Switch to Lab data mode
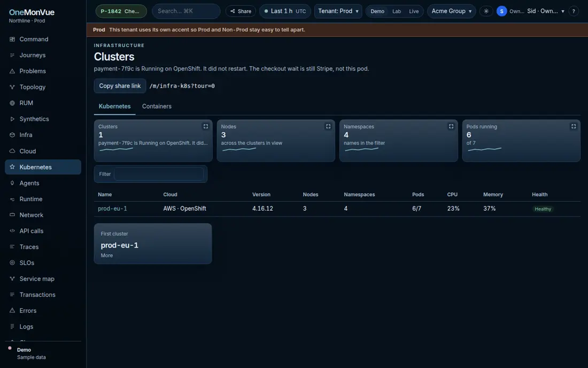588x368 pixels. pyautogui.click(x=397, y=11)
